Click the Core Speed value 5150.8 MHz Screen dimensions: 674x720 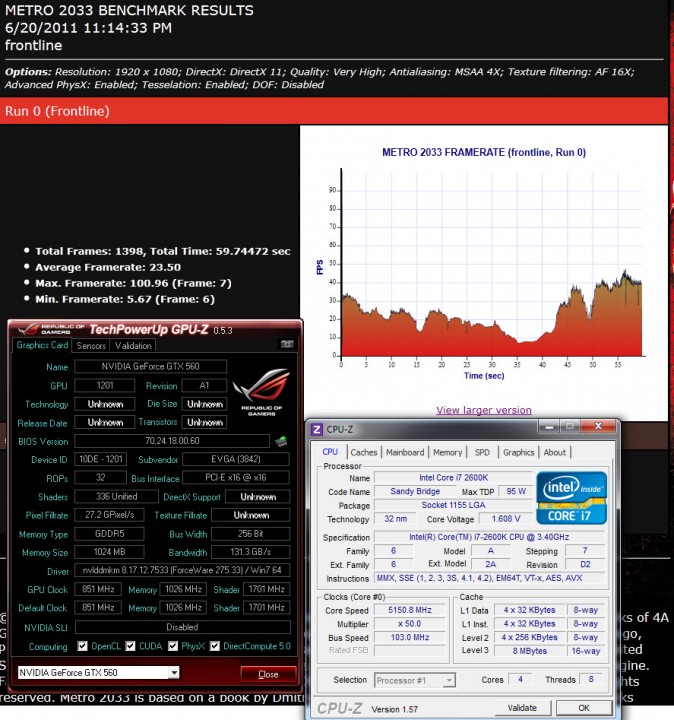tap(410, 610)
